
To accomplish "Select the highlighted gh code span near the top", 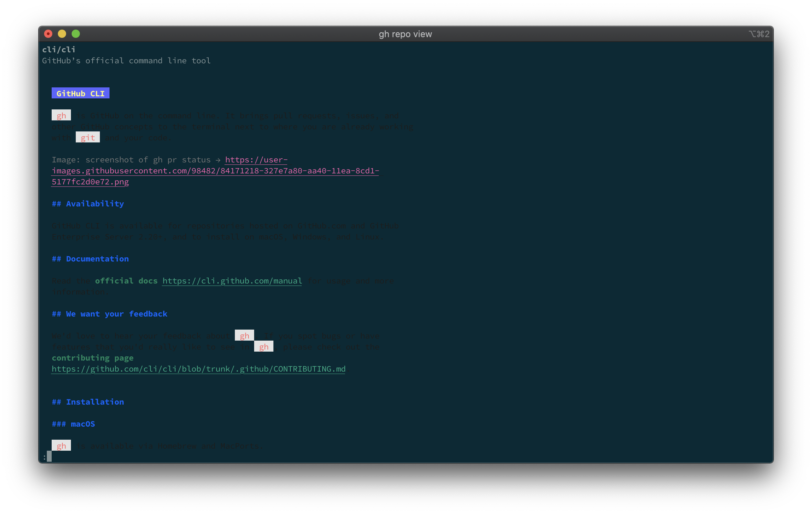I will 61,115.
